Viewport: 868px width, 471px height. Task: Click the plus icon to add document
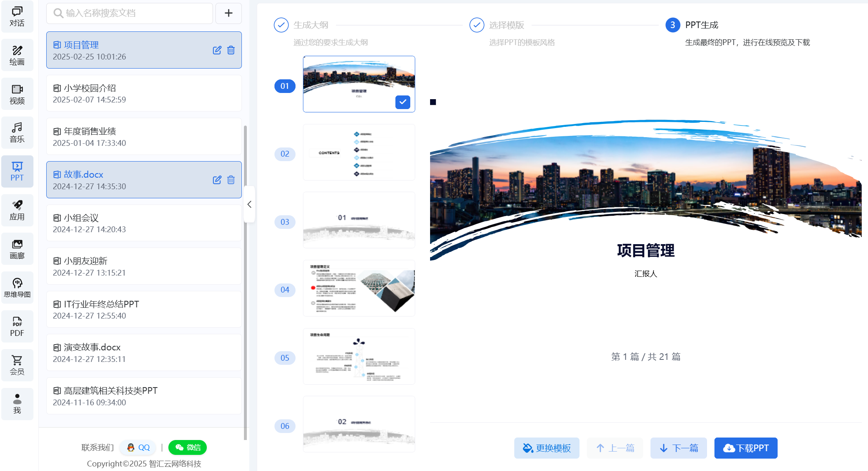pos(228,13)
